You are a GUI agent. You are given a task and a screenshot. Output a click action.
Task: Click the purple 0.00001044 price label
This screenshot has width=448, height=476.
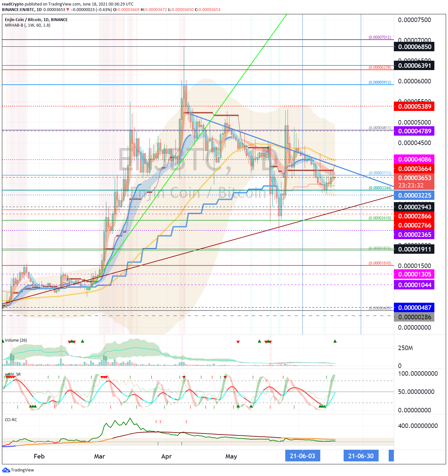click(x=414, y=285)
